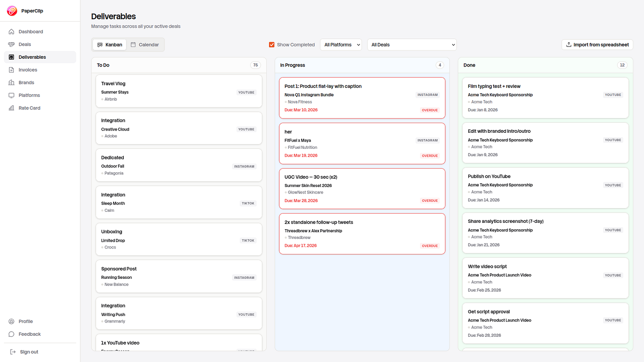Click Import from spreadsheet button
Viewport: 644px width, 362px height.
[597, 45]
